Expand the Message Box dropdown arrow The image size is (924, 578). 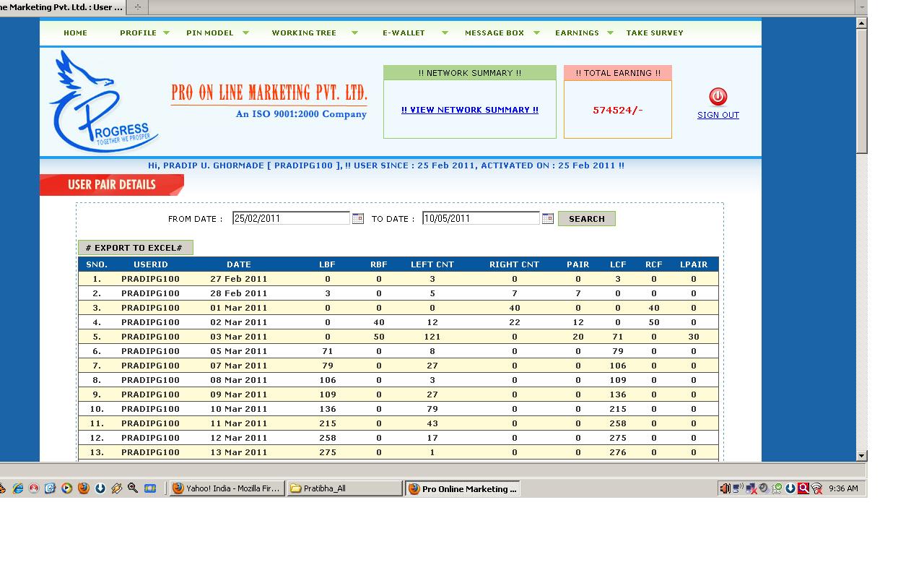[x=536, y=33]
